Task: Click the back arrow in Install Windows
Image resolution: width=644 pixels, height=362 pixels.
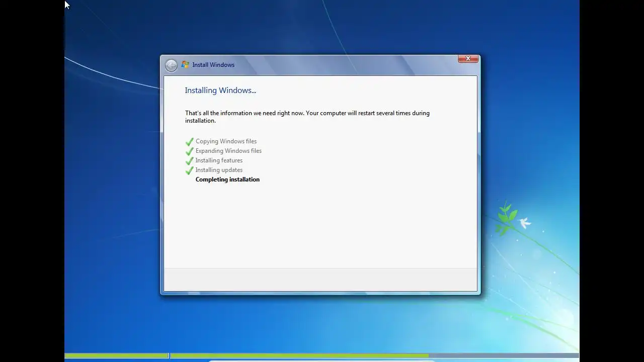Action: tap(171, 65)
